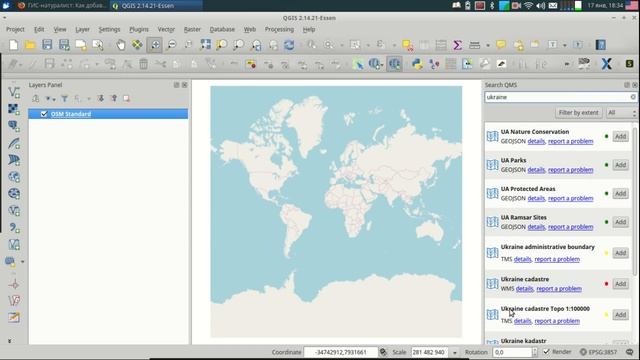Screen dimensions: 640x360
Task: Click Add WMS/WMTS Layer globe icon
Action: click(14, 177)
